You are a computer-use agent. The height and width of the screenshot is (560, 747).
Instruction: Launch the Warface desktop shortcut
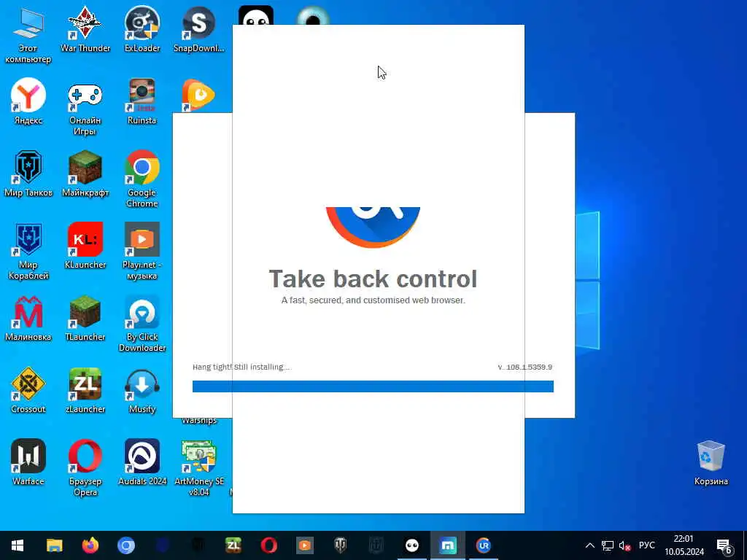tap(28, 463)
